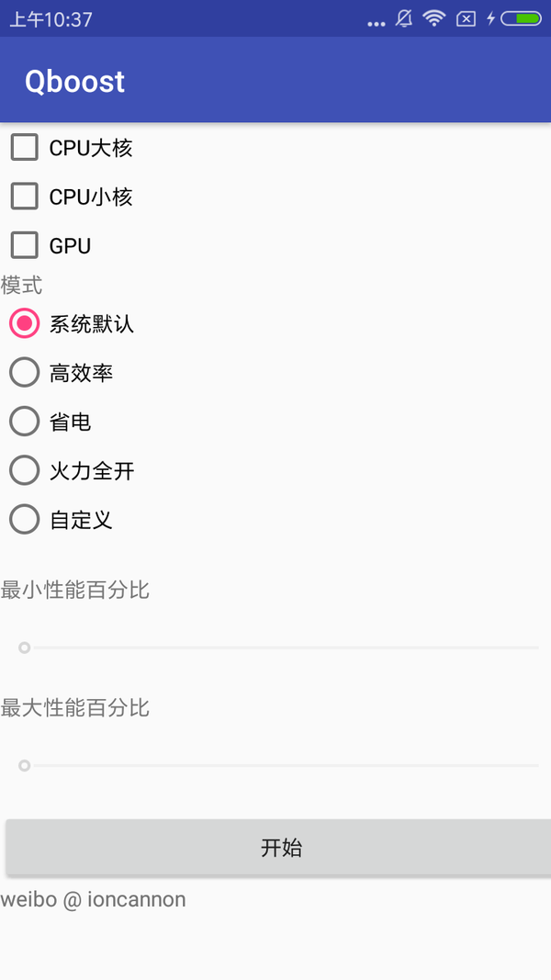
Task: Select the 系统默认 radio option
Action: [25, 323]
